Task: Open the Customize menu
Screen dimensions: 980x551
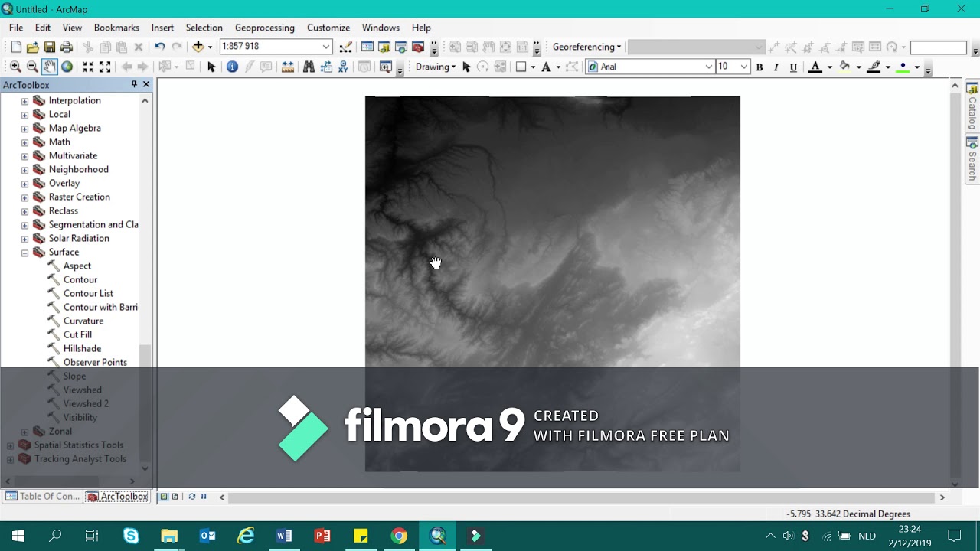Action: pos(328,28)
